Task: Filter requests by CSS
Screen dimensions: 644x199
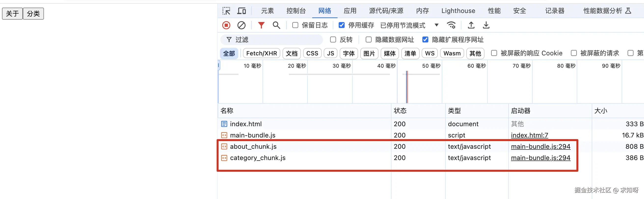Action: [312, 53]
